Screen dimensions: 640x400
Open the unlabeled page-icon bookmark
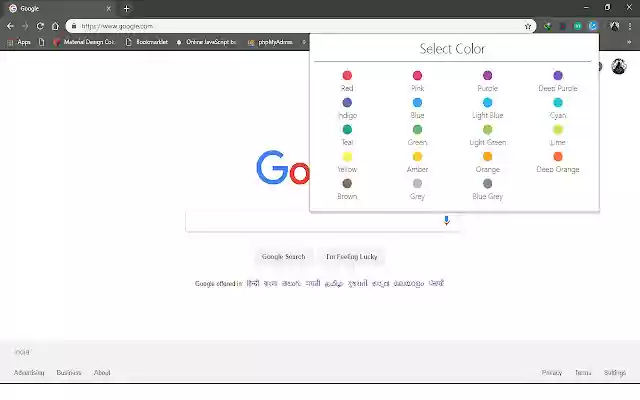coord(42,42)
